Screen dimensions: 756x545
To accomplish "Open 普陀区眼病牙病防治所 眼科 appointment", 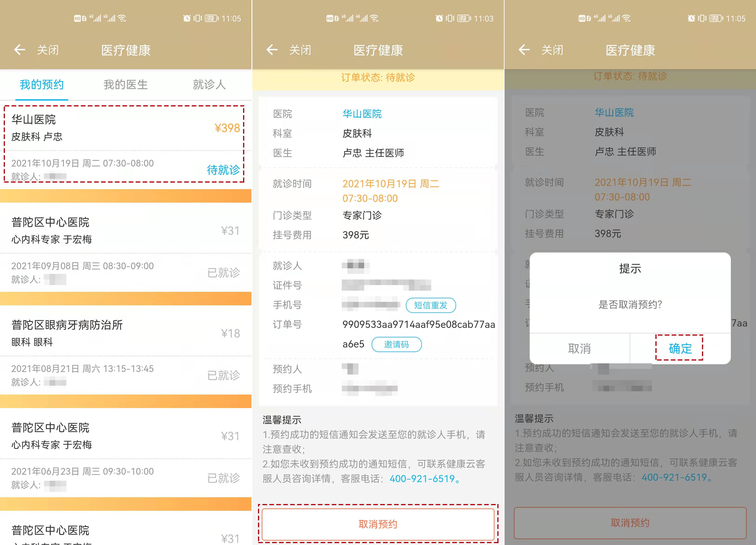I will click(126, 350).
